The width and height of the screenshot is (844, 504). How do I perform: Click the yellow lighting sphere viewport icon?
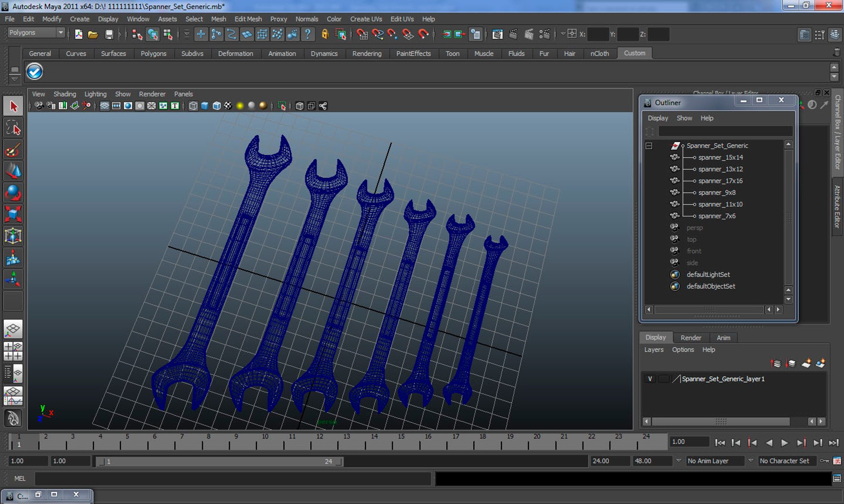[240, 106]
